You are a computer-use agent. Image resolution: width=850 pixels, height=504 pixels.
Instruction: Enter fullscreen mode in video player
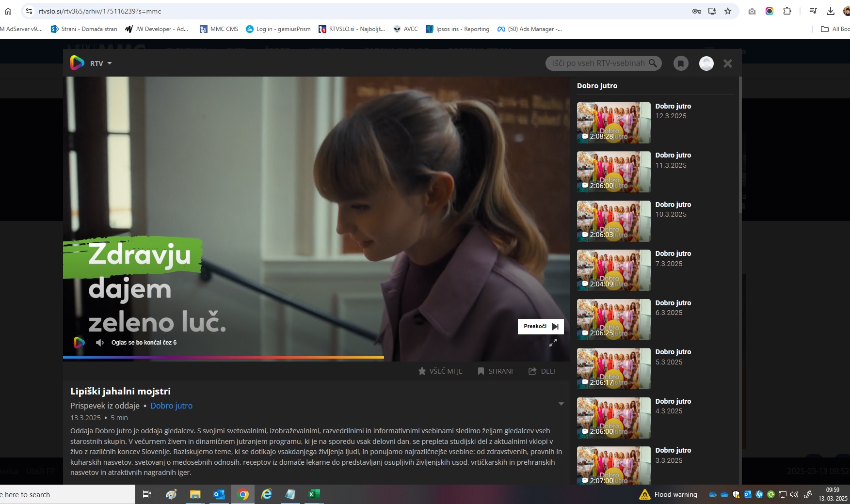click(553, 343)
